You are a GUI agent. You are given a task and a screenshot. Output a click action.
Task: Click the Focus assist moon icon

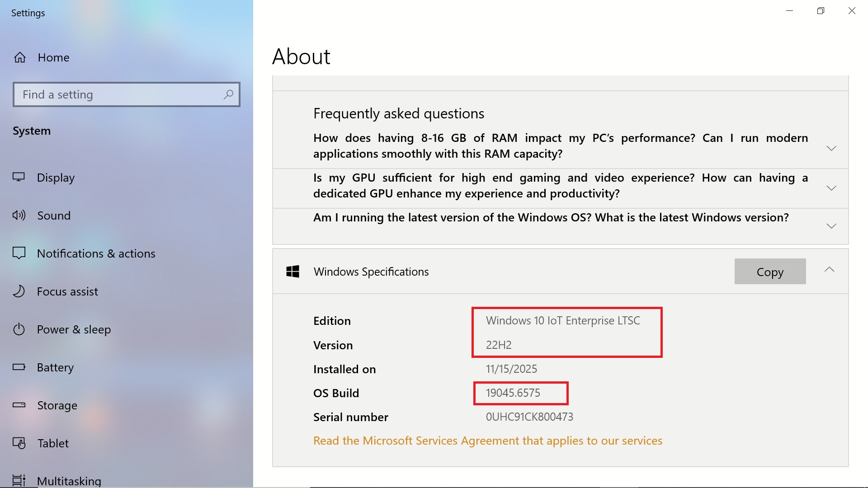(x=19, y=291)
